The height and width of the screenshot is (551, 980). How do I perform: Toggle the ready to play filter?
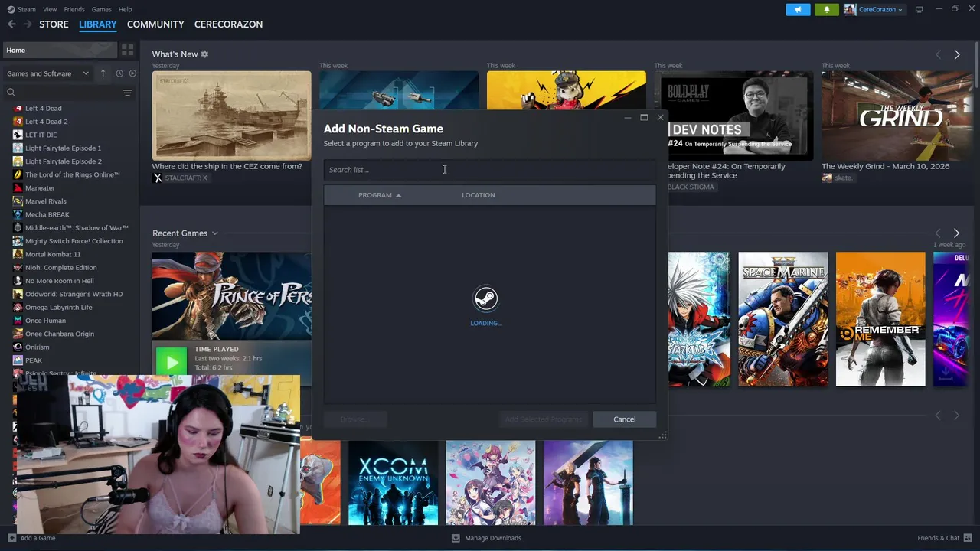(132, 73)
